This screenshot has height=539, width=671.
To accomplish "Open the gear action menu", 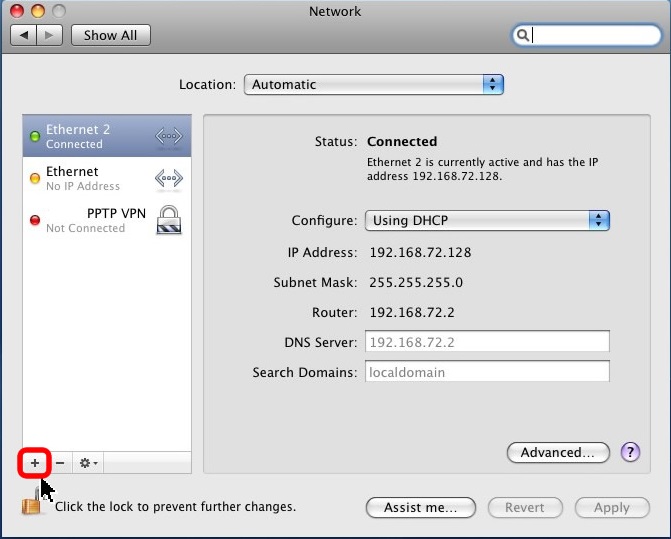I will point(88,463).
